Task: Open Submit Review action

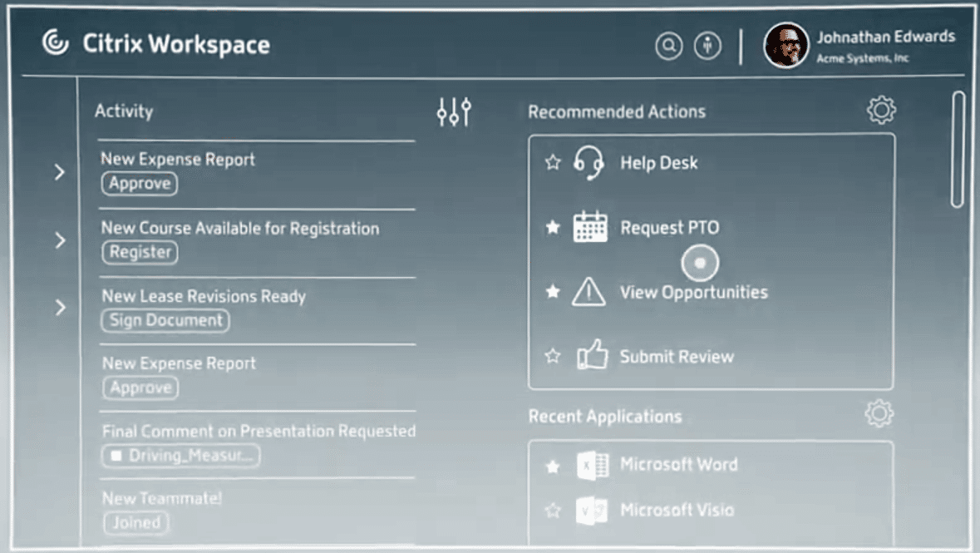Action: point(677,357)
